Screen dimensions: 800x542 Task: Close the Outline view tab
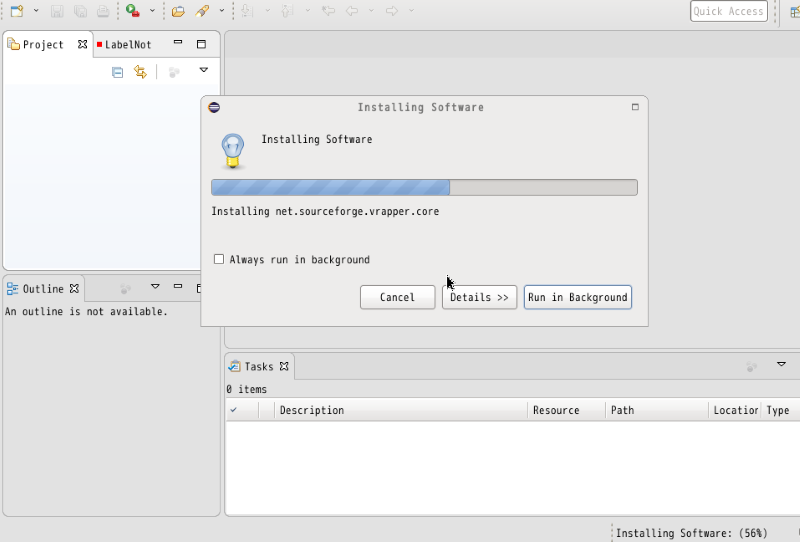[x=74, y=288]
